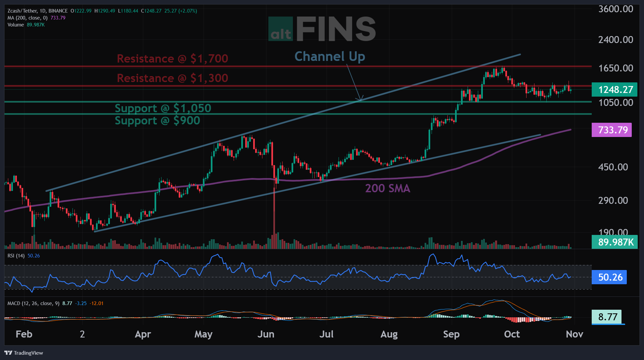Click the 290.00 price axis label

[x=613, y=201]
